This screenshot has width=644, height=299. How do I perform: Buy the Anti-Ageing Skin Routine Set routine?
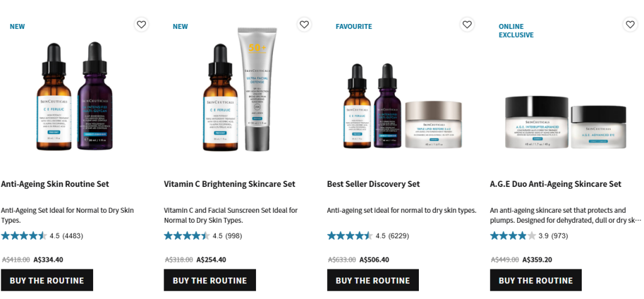click(x=47, y=281)
